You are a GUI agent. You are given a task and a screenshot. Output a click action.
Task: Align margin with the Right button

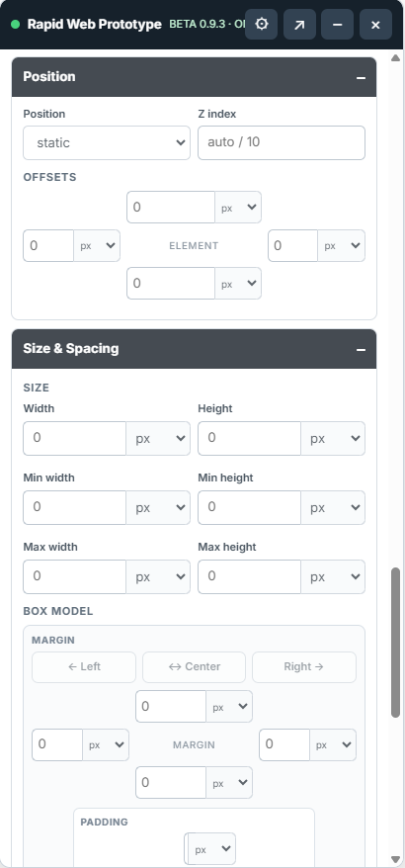(304, 667)
